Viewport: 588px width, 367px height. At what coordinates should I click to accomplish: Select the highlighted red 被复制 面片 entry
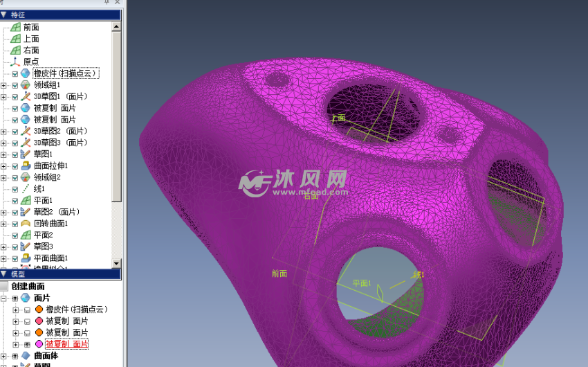[x=66, y=344]
